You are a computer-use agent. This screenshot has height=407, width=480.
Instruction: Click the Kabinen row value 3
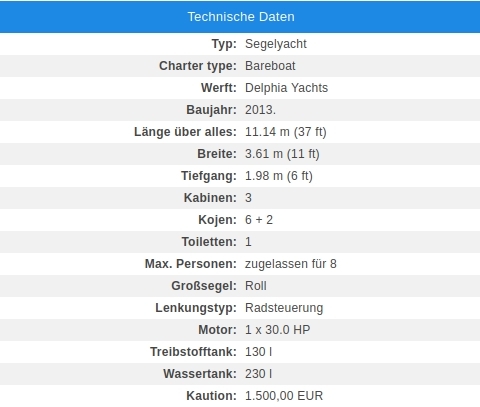(248, 198)
